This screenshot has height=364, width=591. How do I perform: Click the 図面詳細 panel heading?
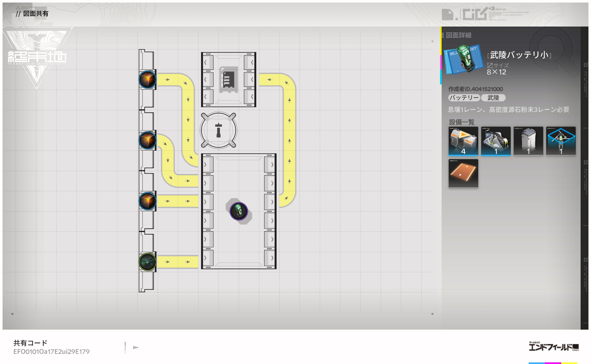pos(458,35)
